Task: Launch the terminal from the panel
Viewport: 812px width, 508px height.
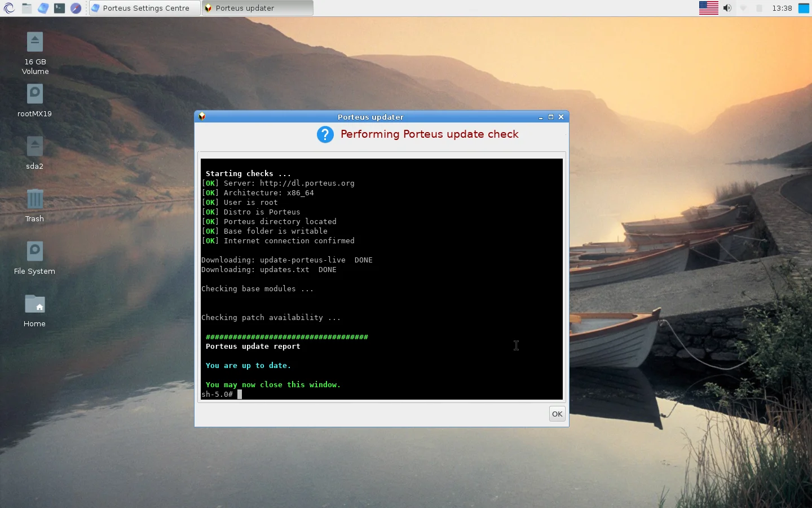Action: tap(59, 8)
